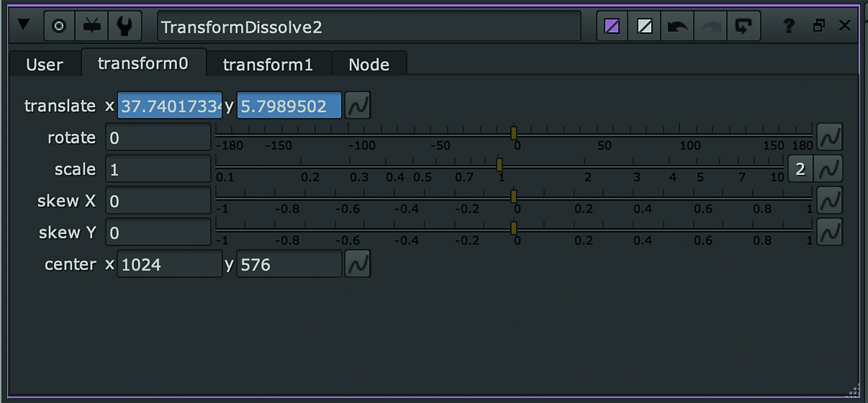Click the 2 button beside the scale slider
Screen dimensions: 868x403
[800, 168]
